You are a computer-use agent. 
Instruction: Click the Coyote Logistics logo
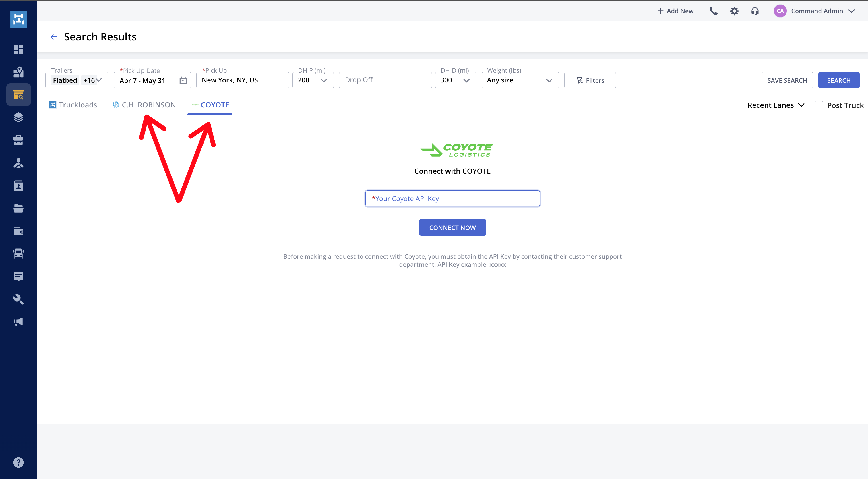[x=457, y=150]
